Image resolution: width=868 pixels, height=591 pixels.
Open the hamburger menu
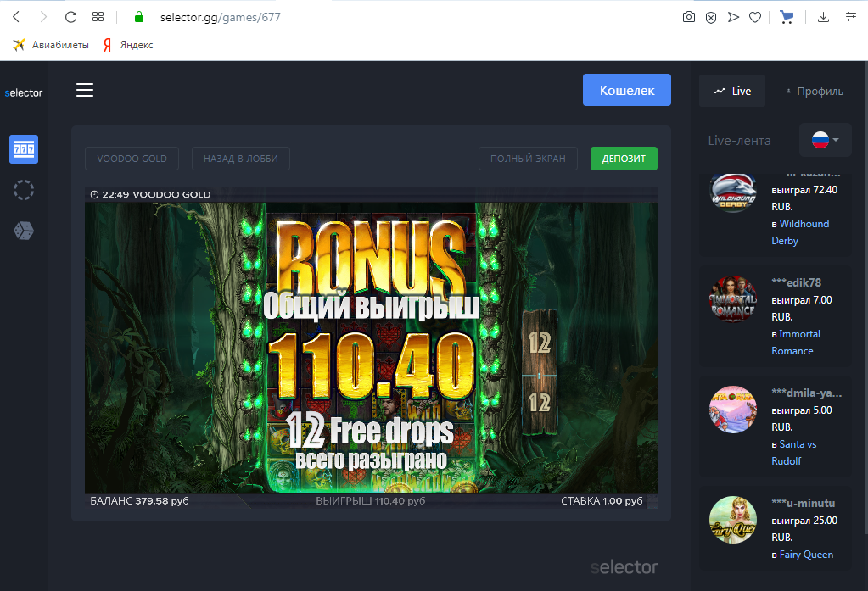click(x=85, y=90)
